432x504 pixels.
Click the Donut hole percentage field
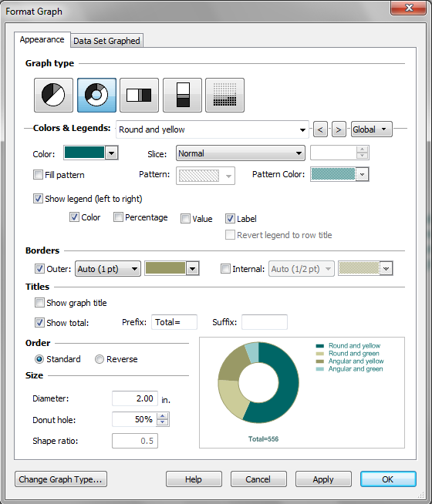(x=133, y=419)
